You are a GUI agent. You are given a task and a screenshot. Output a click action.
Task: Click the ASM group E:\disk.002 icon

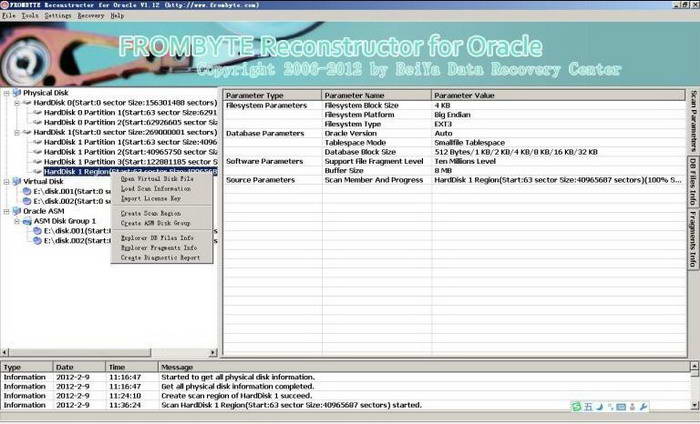click(38, 241)
